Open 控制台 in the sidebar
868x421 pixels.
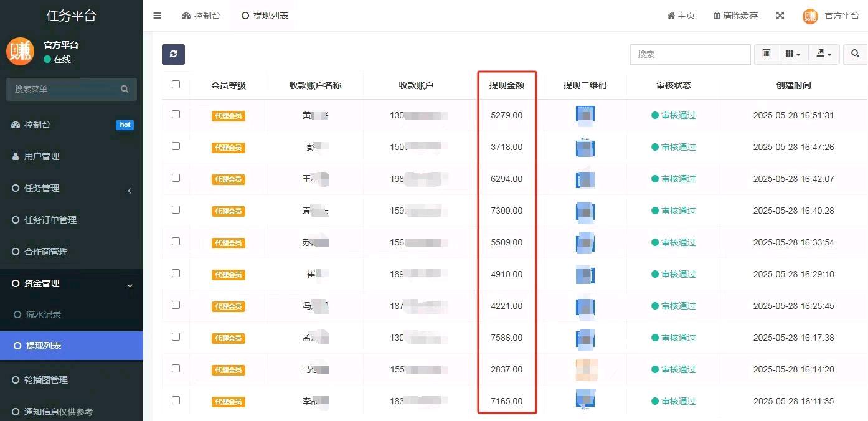coord(72,125)
